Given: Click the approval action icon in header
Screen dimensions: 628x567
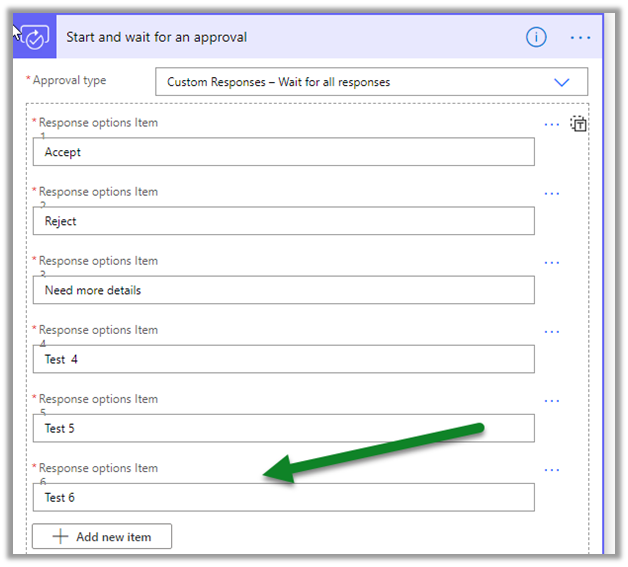Looking at the screenshot, I should click(x=33, y=37).
